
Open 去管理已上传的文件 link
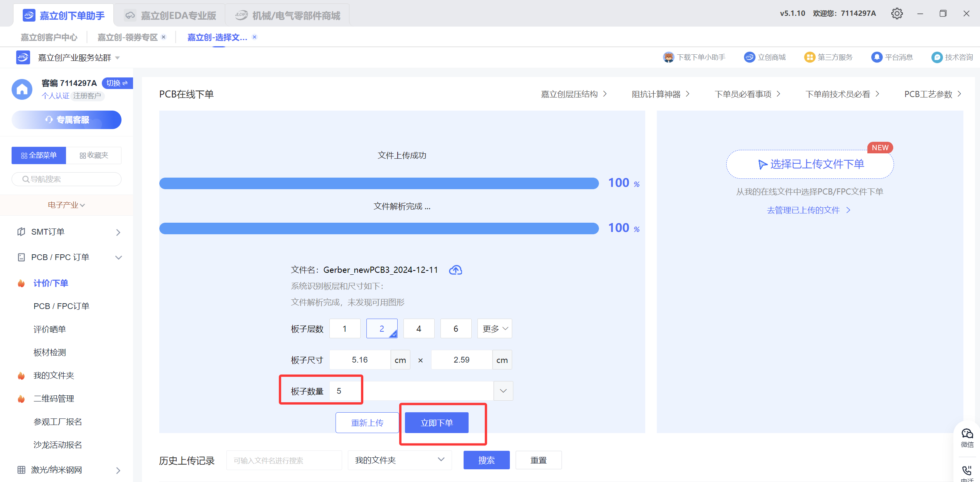tap(808, 210)
